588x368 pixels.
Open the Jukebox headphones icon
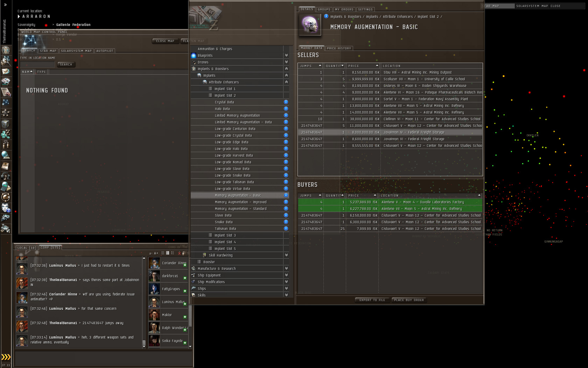point(6,176)
